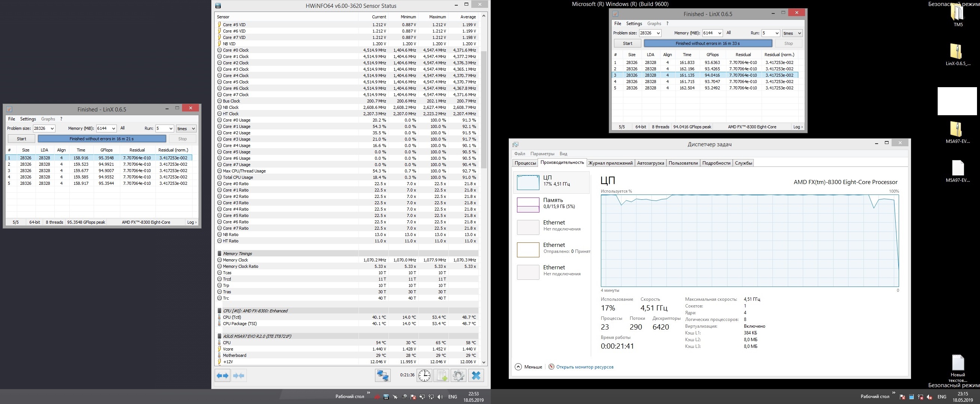
Task: Click HWiNFO remote network computers icon
Action: click(382, 376)
